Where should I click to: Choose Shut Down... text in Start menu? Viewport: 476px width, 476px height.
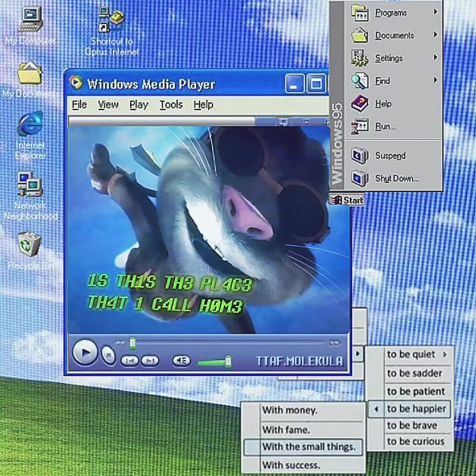point(397,178)
